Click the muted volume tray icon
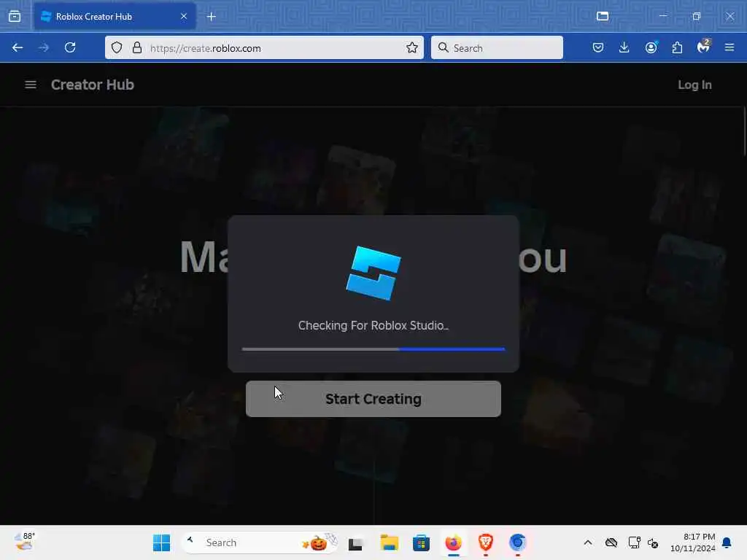The width and height of the screenshot is (747, 560). coord(653,543)
